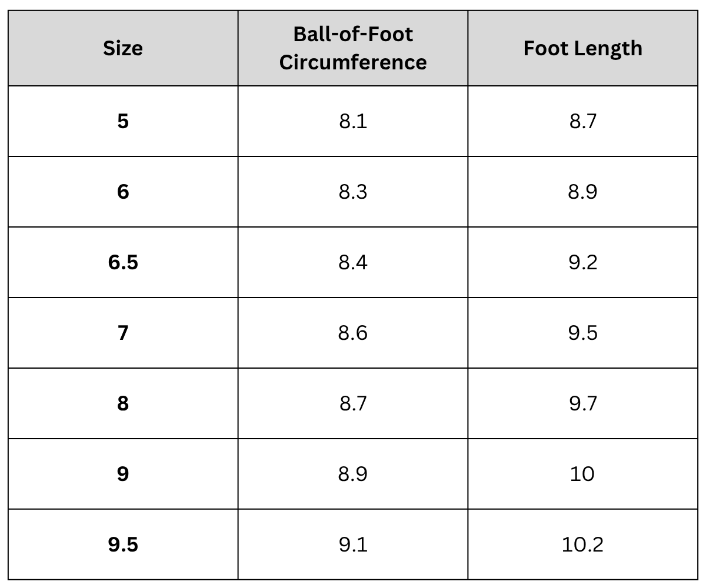This screenshot has width=706, height=588.
Task: Select foot length 10 for size 9
Action: pyautogui.click(x=582, y=474)
